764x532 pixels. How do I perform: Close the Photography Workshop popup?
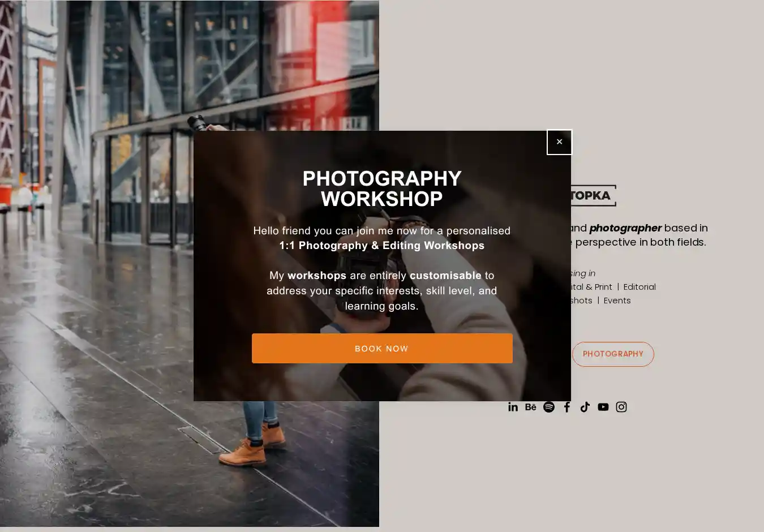pos(559,142)
